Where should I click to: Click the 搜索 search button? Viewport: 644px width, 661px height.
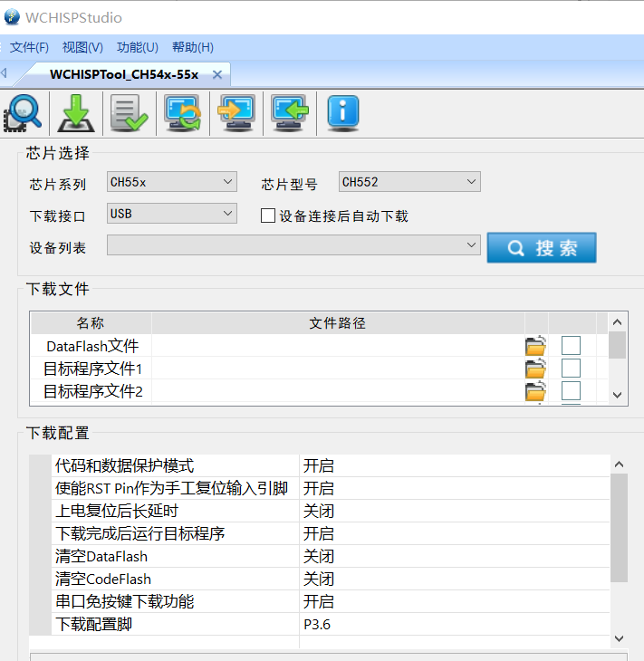(542, 247)
